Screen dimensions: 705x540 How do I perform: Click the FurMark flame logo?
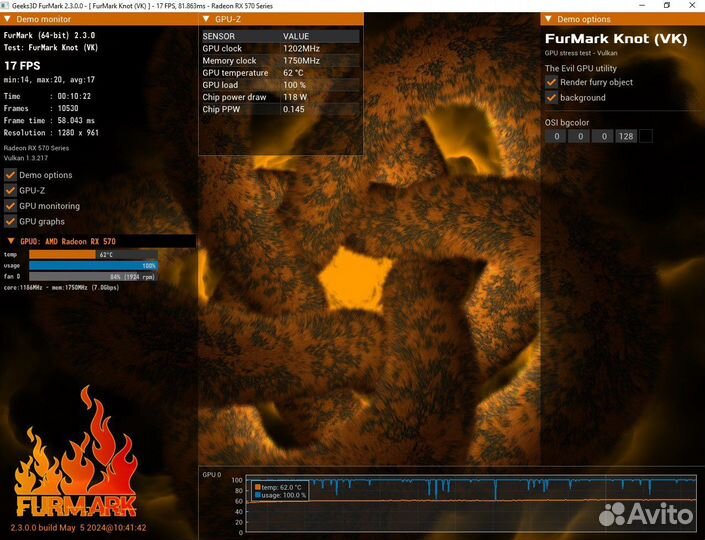(75, 460)
